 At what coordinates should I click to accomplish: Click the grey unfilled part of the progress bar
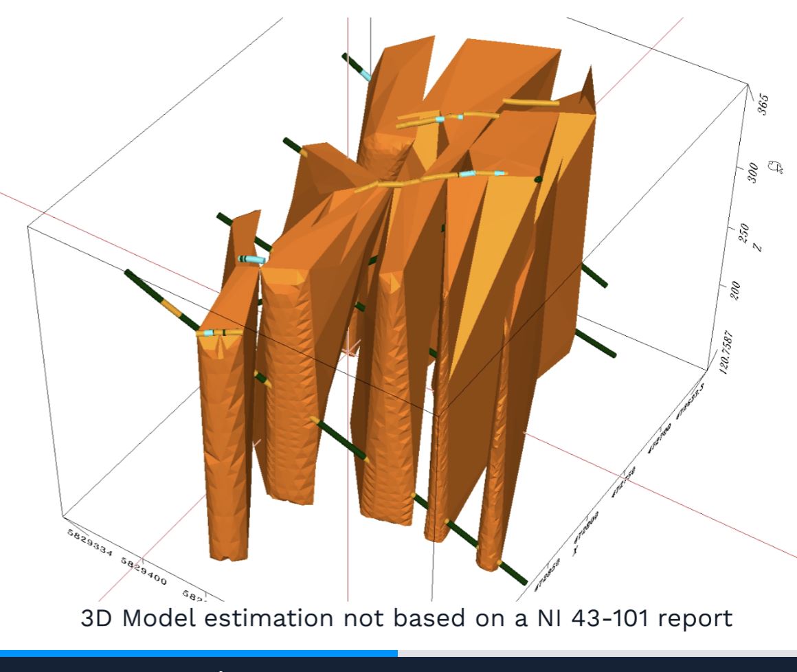[596, 652]
